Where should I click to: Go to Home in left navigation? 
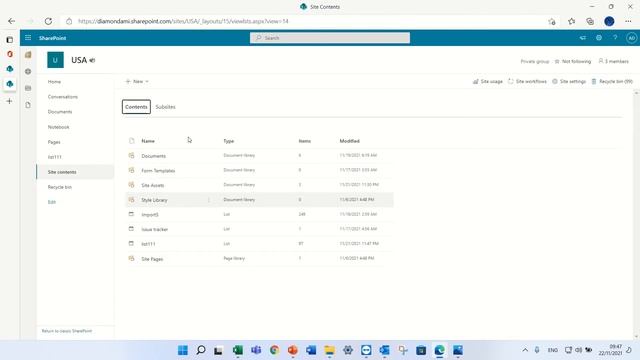[x=54, y=82]
